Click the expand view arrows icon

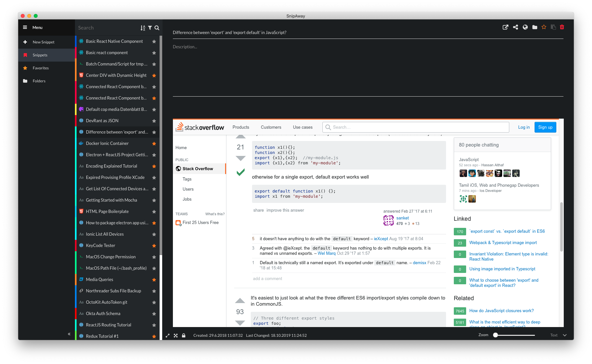pos(167,335)
